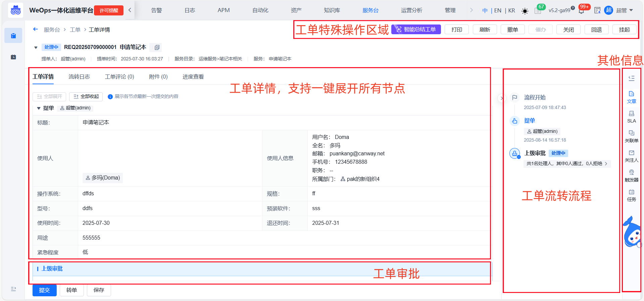
Task: Open the 任务 tasks icon
Action: (631, 195)
